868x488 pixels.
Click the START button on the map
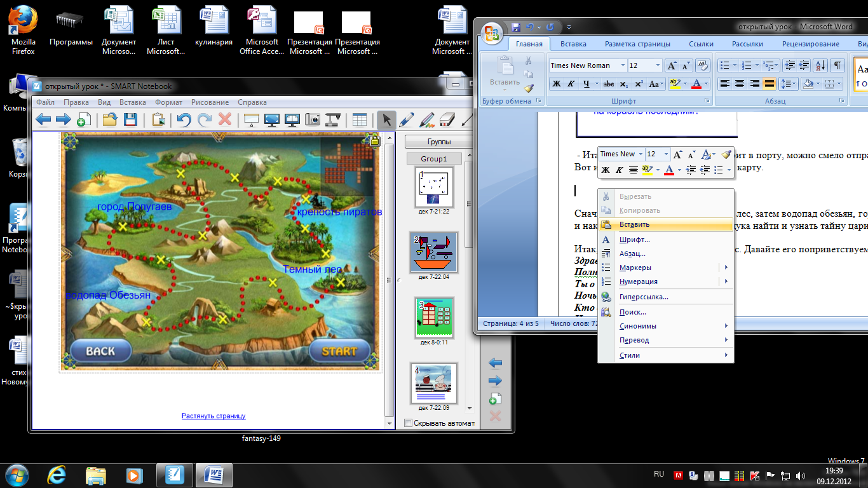(340, 351)
